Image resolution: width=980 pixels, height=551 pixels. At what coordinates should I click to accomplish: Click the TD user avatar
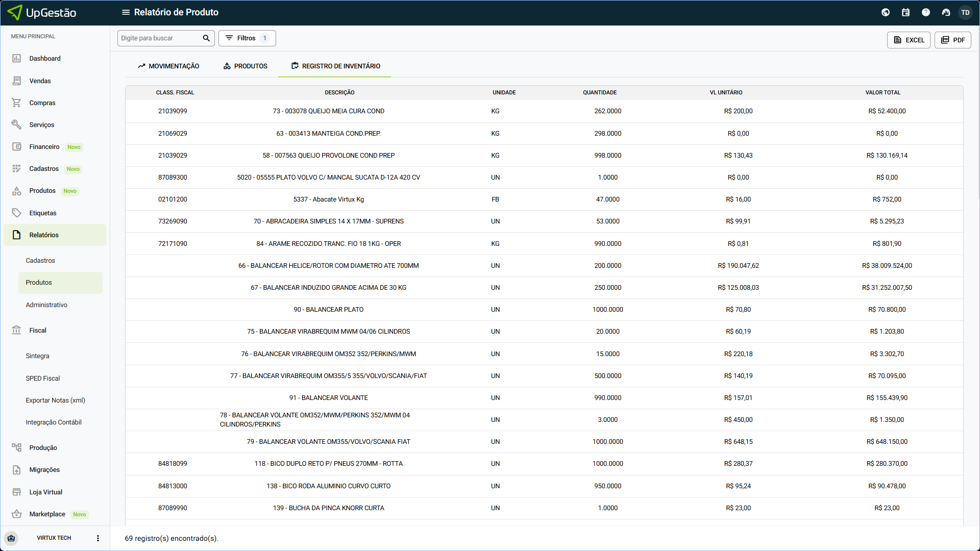(965, 12)
